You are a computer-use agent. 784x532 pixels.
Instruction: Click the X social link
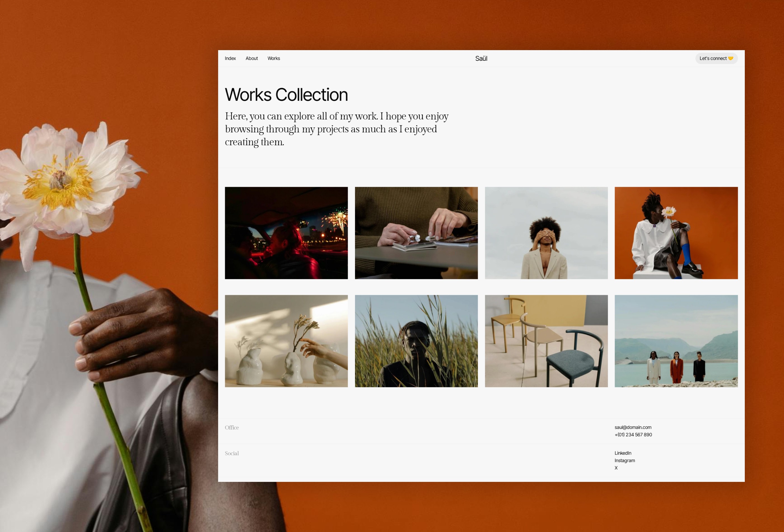tap(616, 468)
